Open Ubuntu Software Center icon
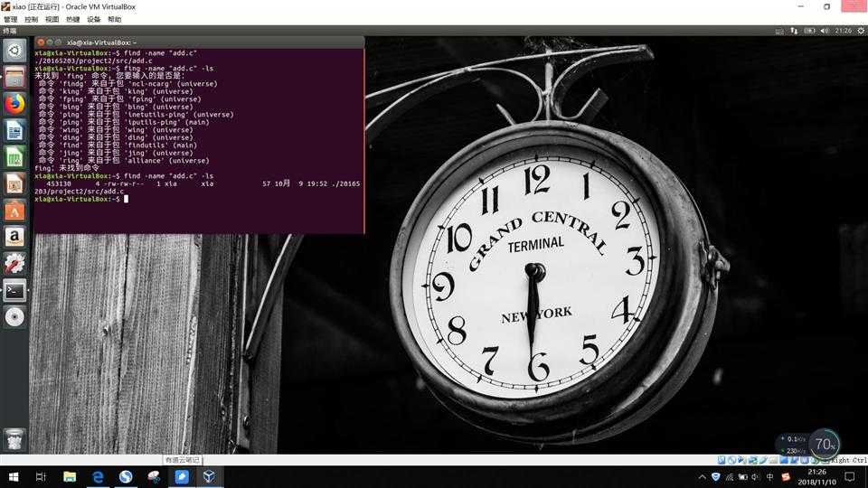The height and width of the screenshot is (488, 868). coord(14,211)
